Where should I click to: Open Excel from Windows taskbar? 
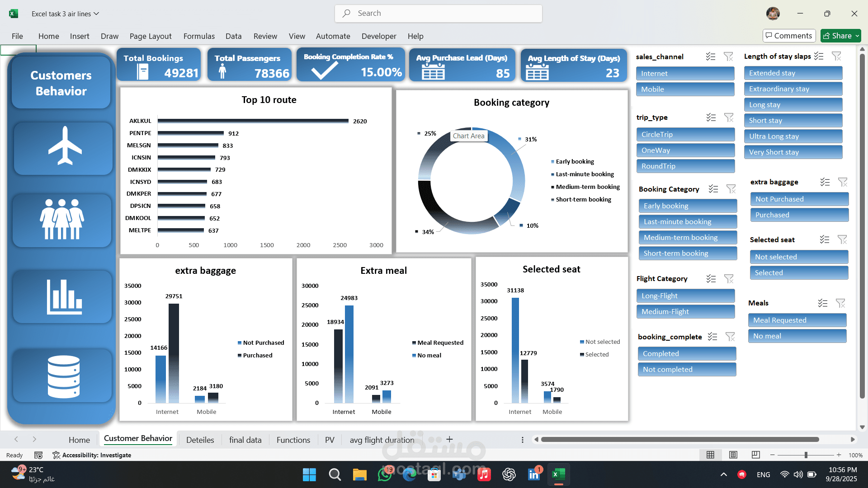(x=558, y=474)
